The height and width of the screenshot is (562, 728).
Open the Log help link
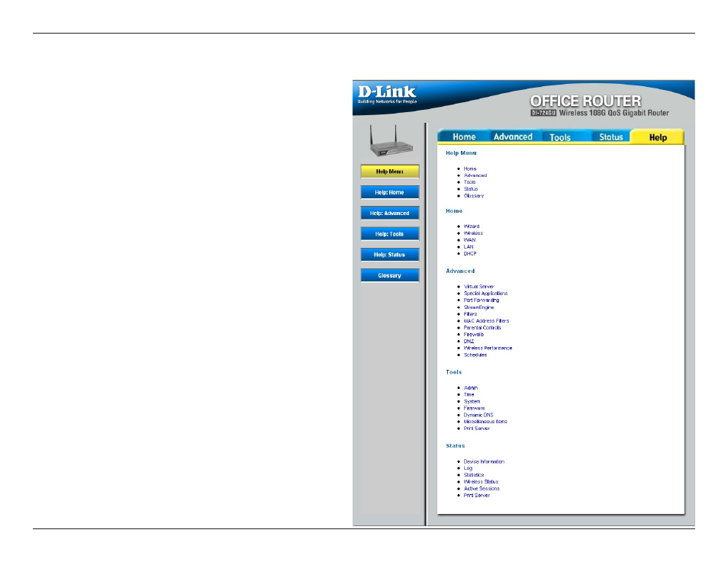pyautogui.click(x=468, y=468)
